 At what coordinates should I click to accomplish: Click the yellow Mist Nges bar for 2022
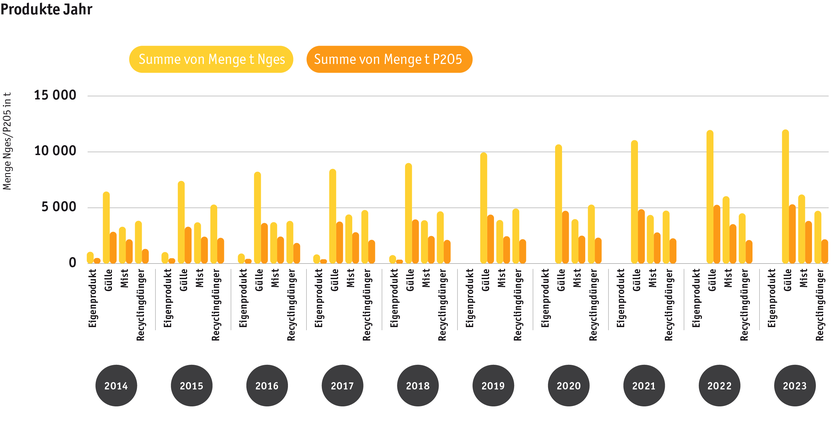pos(726,230)
